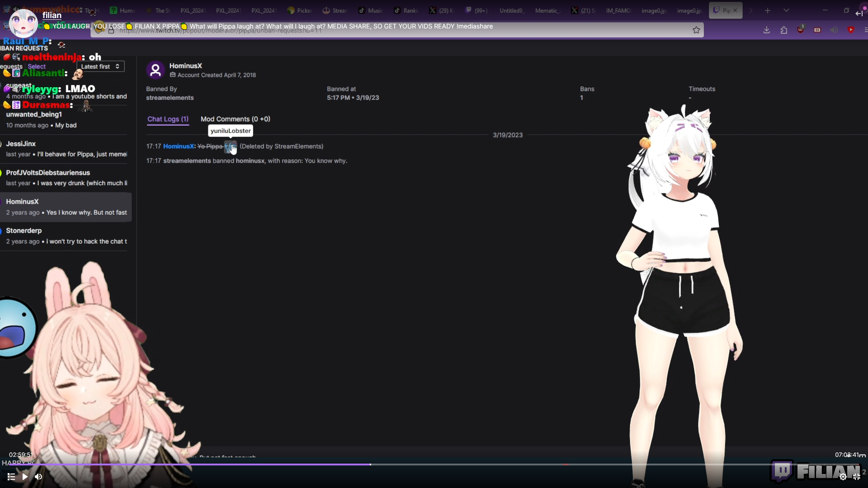Image resolution: width=868 pixels, height=488 pixels.
Task: Switch to the Mematic tab
Action: pyautogui.click(x=547, y=10)
